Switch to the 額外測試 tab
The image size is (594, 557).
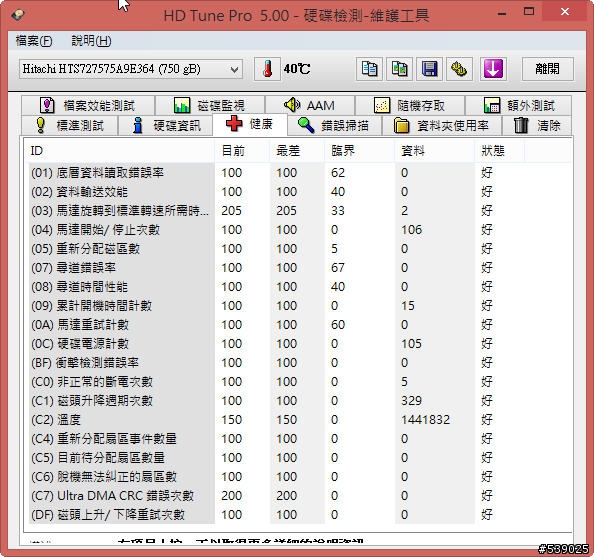(x=519, y=105)
